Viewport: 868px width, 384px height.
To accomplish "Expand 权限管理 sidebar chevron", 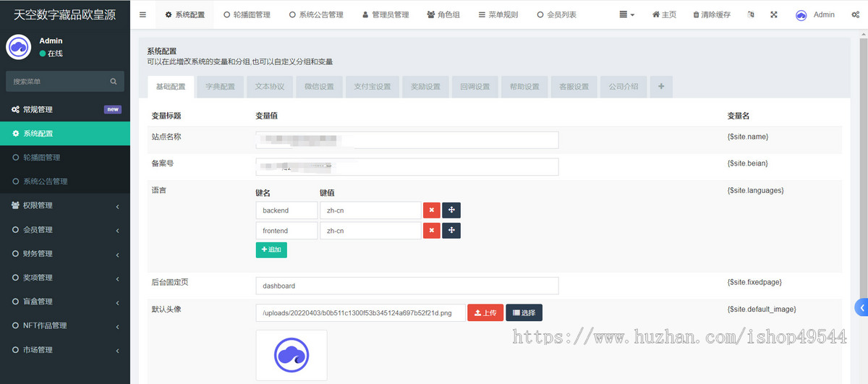I will click(x=117, y=206).
